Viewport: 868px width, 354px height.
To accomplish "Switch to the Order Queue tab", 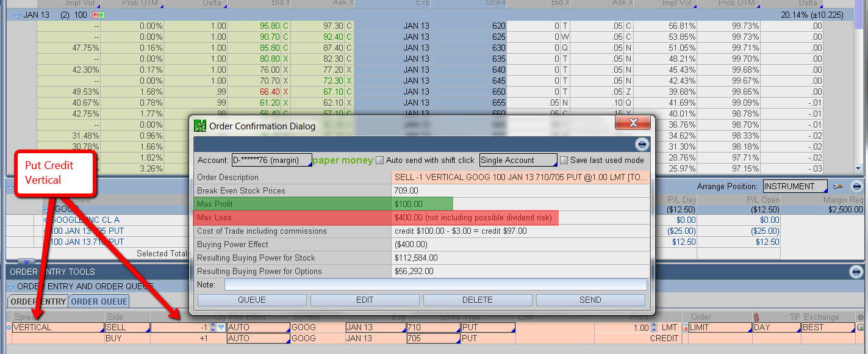I will [99, 302].
